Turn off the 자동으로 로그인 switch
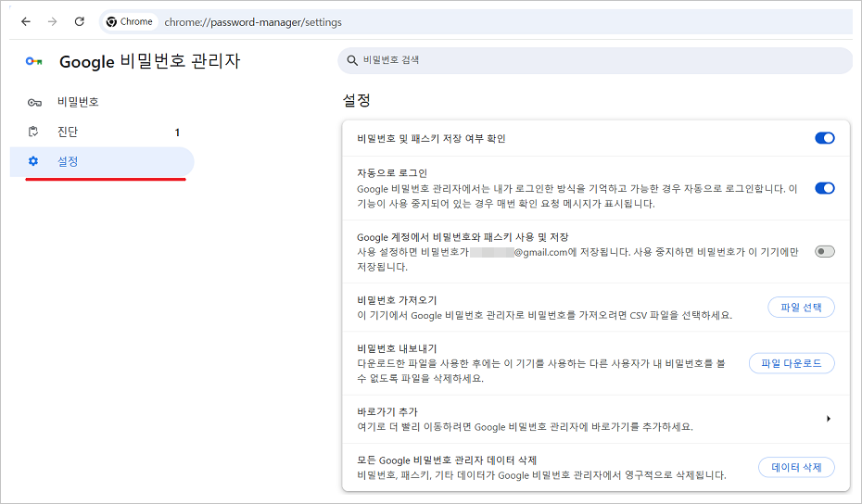The height and width of the screenshot is (504, 862). pyautogui.click(x=825, y=188)
